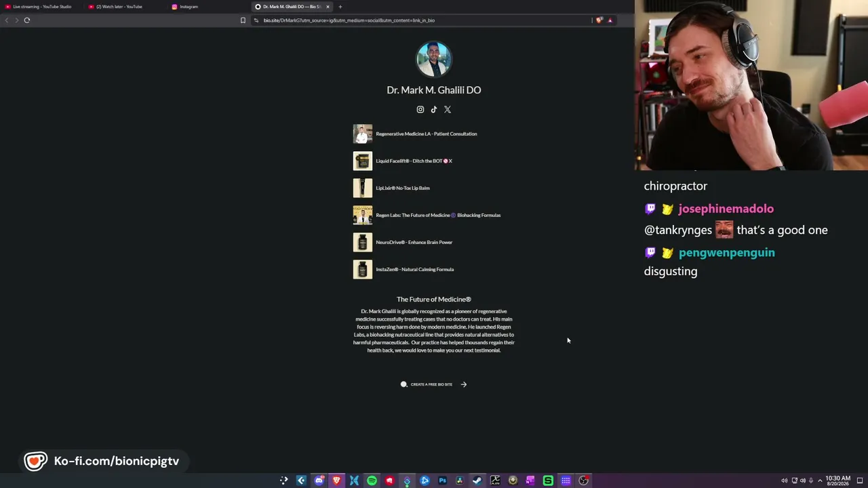This screenshot has height=488, width=868.
Task: Click the LipLixir lip balm thumbnail
Action: [x=363, y=188]
